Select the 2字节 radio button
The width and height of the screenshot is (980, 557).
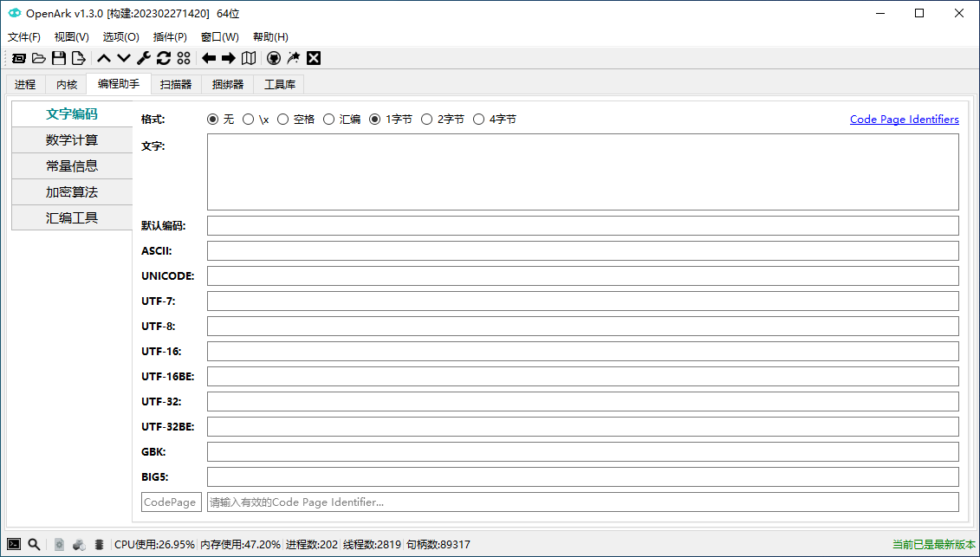[x=427, y=120]
